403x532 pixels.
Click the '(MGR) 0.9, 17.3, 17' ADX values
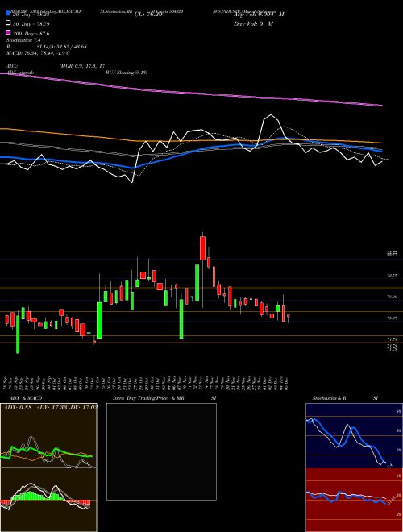tap(82, 66)
